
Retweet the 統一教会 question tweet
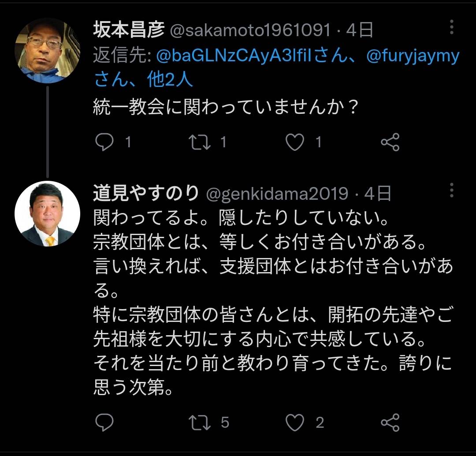click(200, 142)
